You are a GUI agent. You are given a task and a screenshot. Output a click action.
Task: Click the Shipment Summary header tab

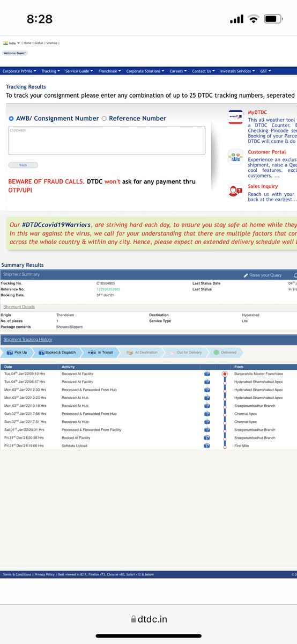click(x=21, y=274)
